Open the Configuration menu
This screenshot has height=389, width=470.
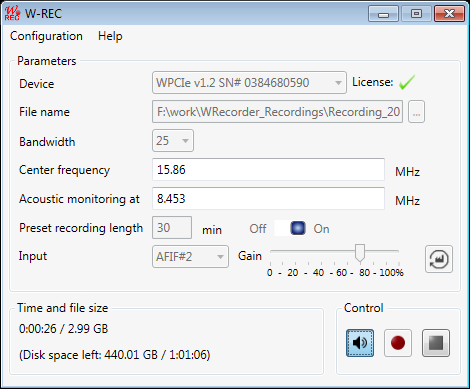click(x=46, y=36)
